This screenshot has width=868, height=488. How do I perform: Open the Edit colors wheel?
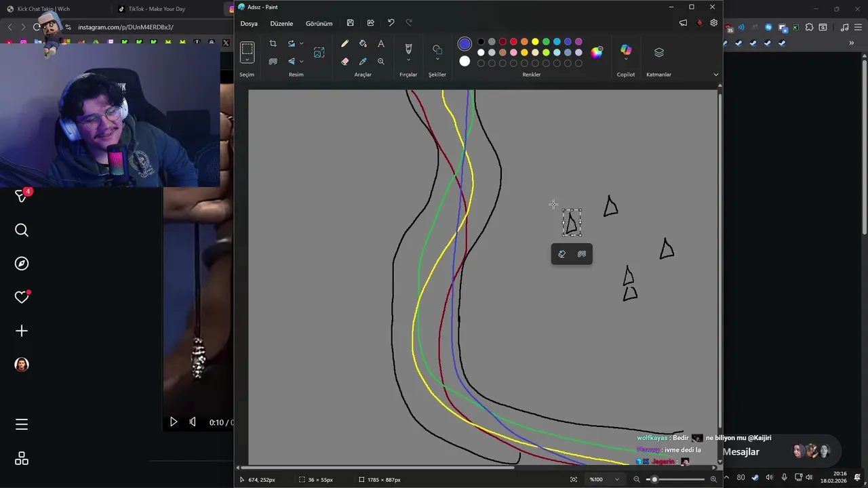tap(597, 52)
